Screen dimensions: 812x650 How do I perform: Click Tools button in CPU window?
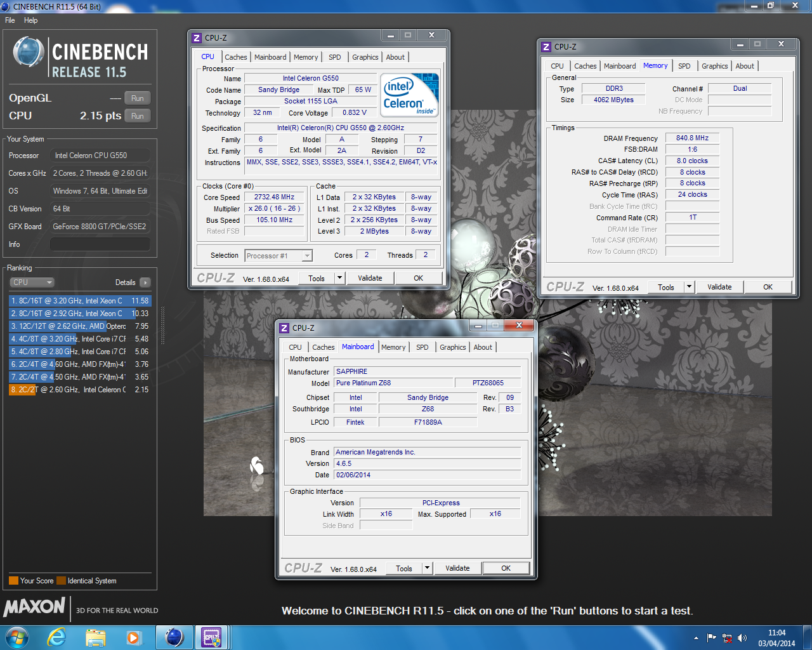317,278
